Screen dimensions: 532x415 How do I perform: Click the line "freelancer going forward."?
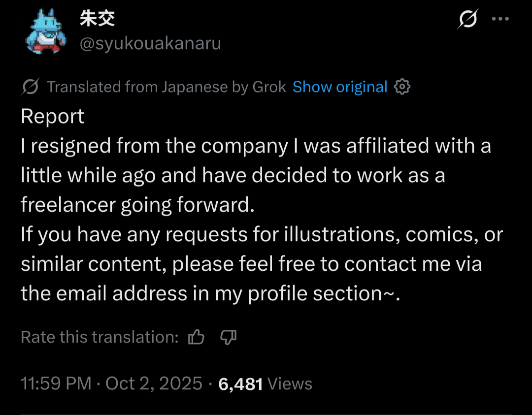pyautogui.click(x=137, y=205)
